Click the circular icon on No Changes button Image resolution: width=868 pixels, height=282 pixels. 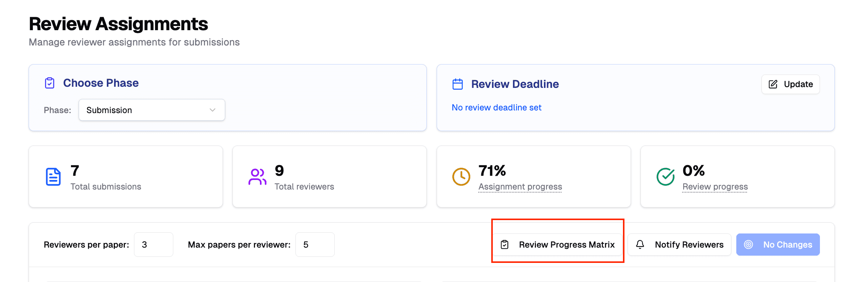pos(749,244)
